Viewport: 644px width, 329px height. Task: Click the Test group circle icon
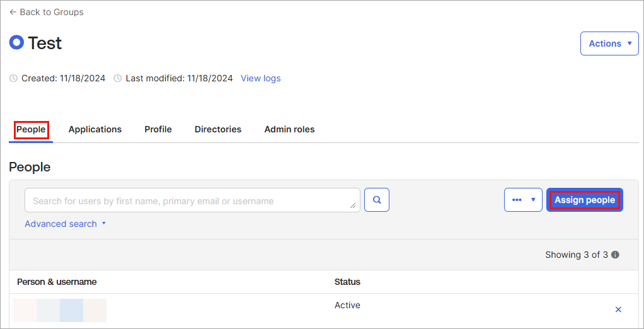(16, 43)
